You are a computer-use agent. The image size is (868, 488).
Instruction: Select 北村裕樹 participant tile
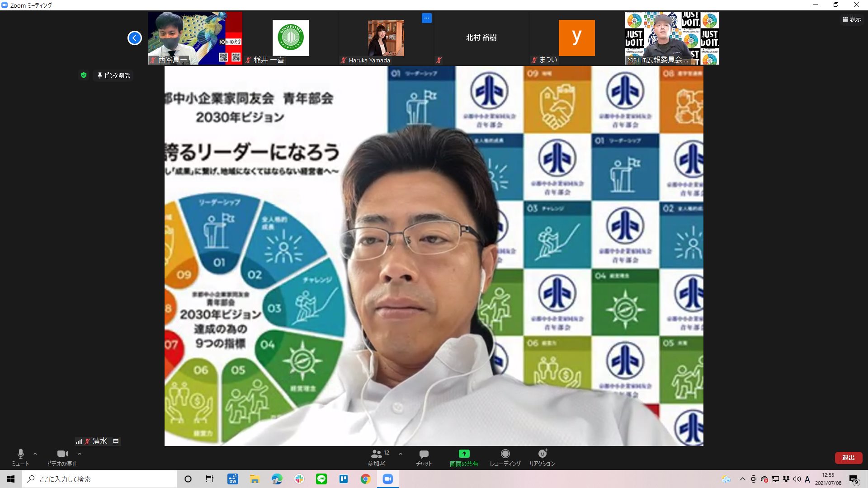(481, 38)
